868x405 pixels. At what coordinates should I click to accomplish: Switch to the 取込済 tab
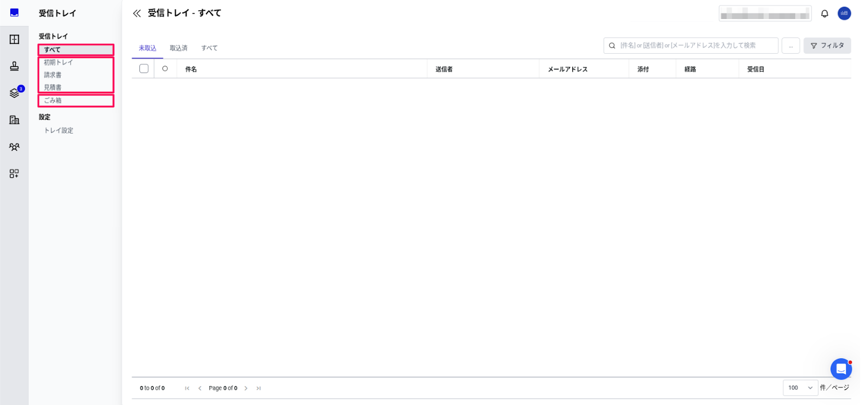[178, 48]
